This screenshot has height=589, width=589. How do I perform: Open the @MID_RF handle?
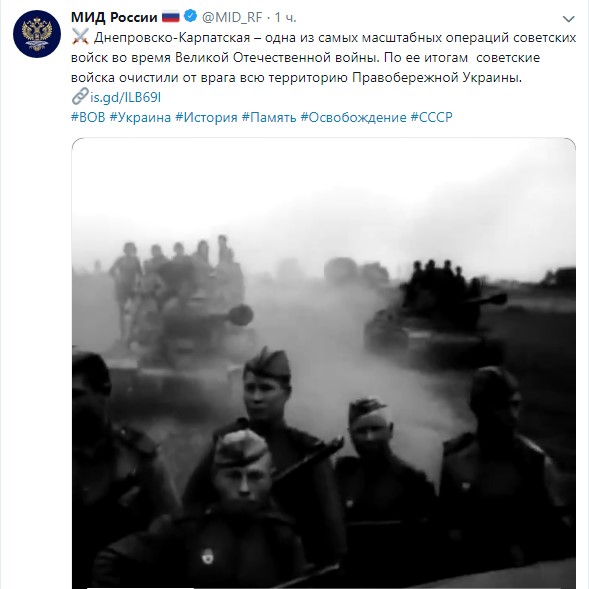(x=232, y=17)
